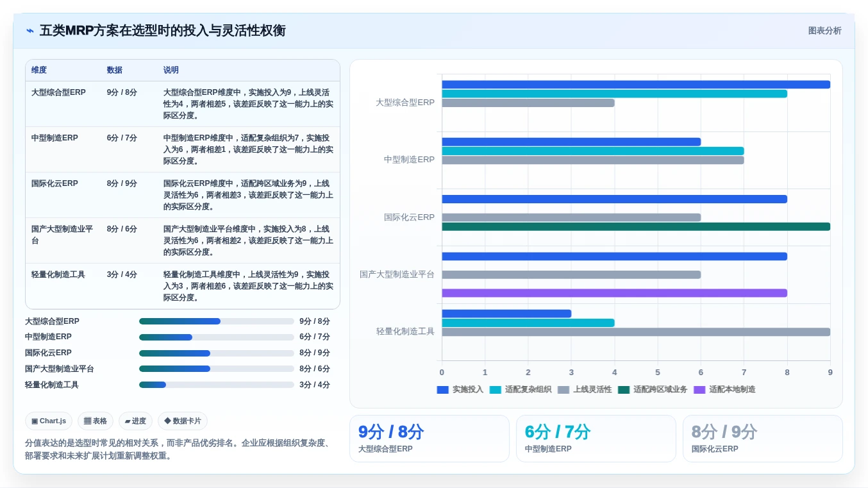Toggle 适配跨区域业务 legend entry

coord(652,389)
